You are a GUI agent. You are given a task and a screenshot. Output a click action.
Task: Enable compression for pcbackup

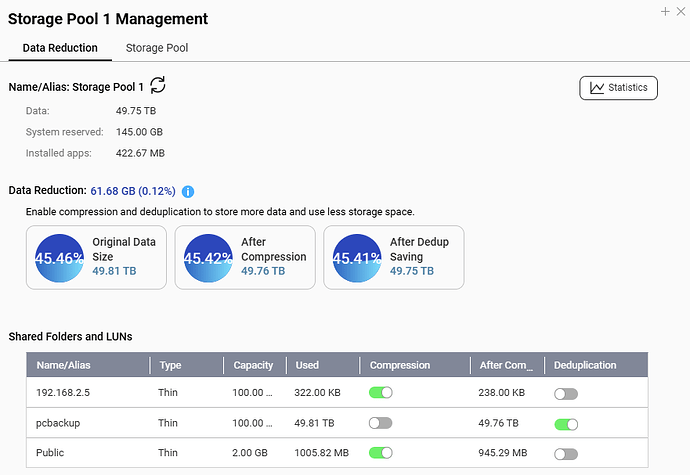[381, 423]
